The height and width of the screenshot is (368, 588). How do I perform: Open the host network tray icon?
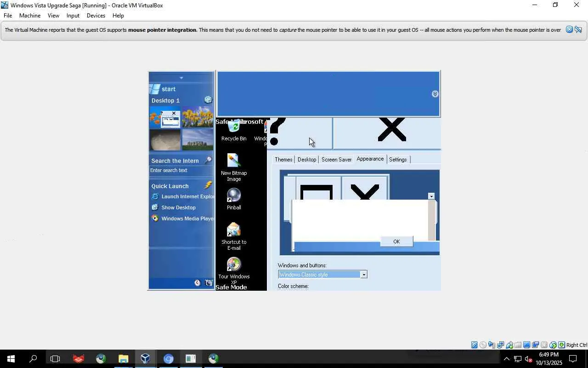[x=518, y=359]
